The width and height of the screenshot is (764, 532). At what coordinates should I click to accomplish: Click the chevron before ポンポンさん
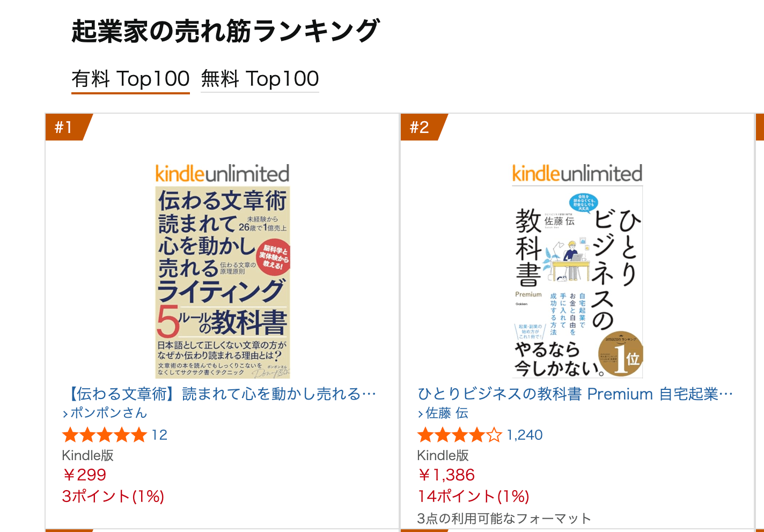pyautogui.click(x=65, y=413)
